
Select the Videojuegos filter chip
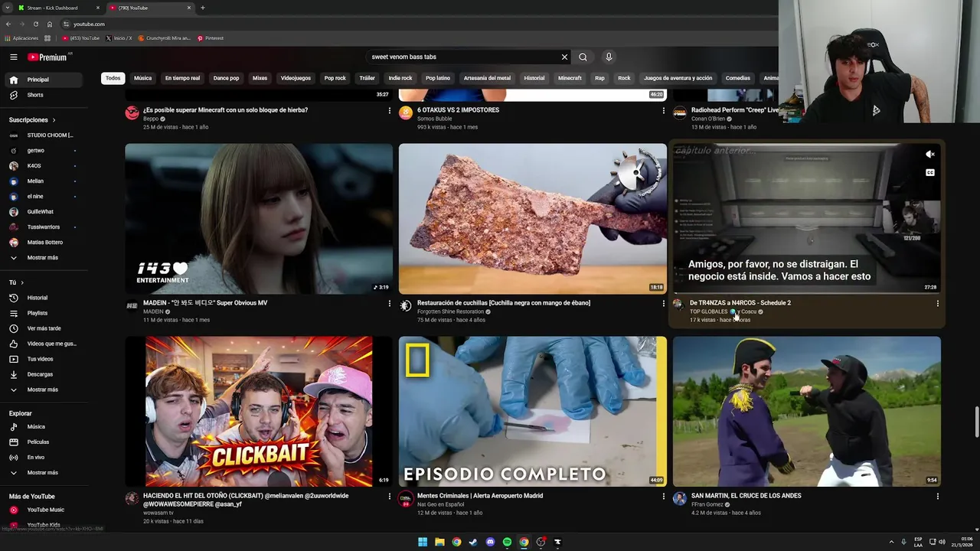[x=296, y=78]
